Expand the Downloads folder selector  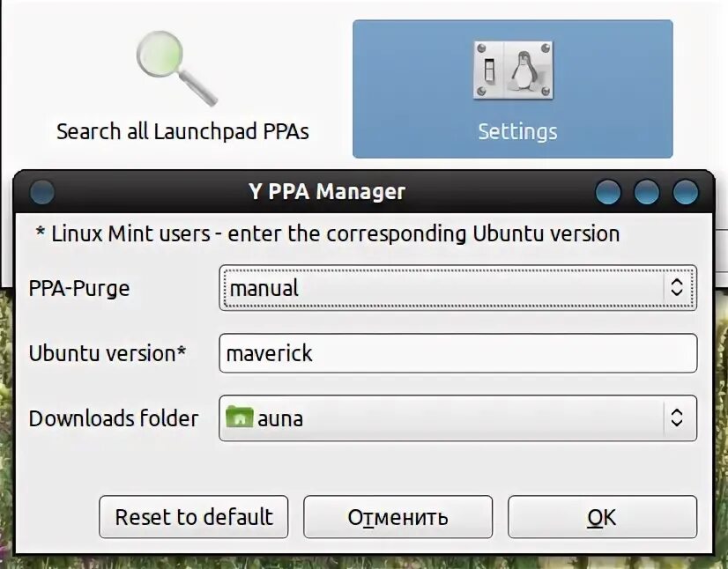(x=458, y=418)
